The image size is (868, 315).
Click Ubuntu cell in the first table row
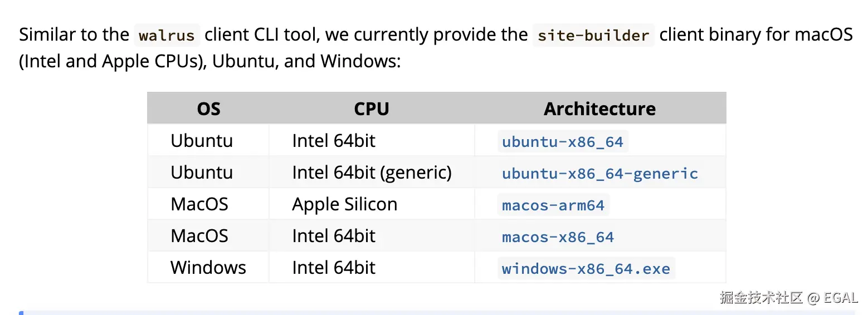tap(201, 141)
